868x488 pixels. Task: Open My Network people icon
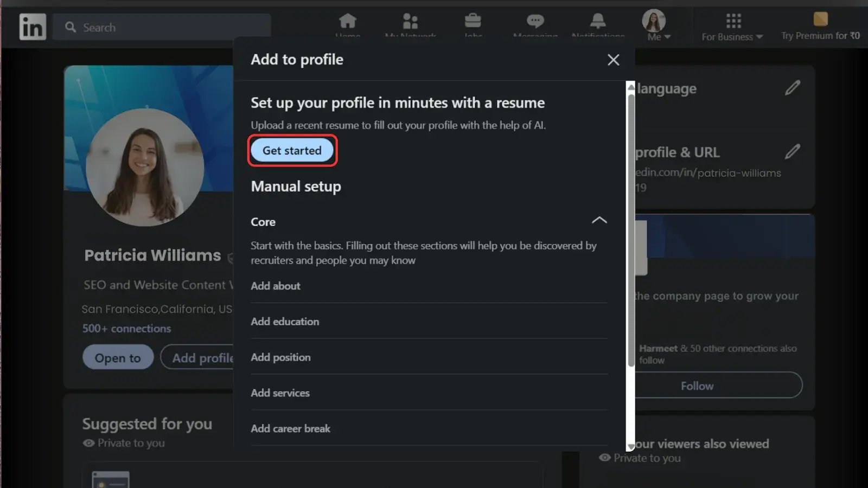click(410, 22)
